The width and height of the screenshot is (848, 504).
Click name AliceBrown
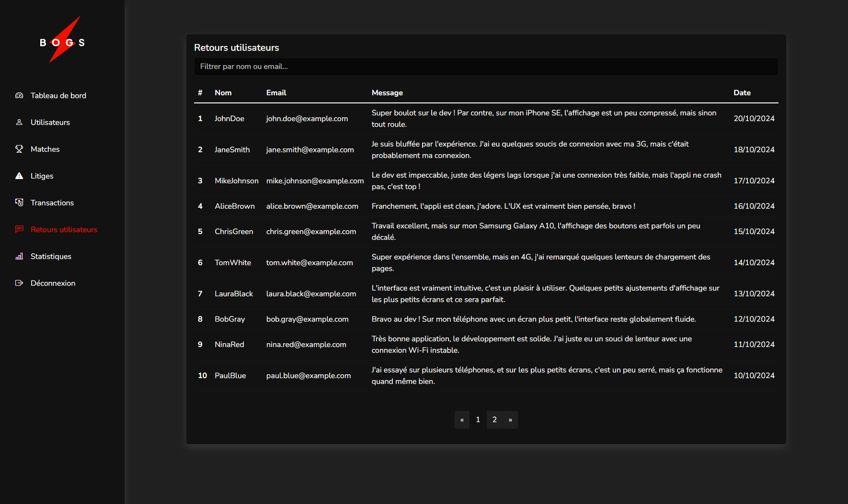(235, 206)
